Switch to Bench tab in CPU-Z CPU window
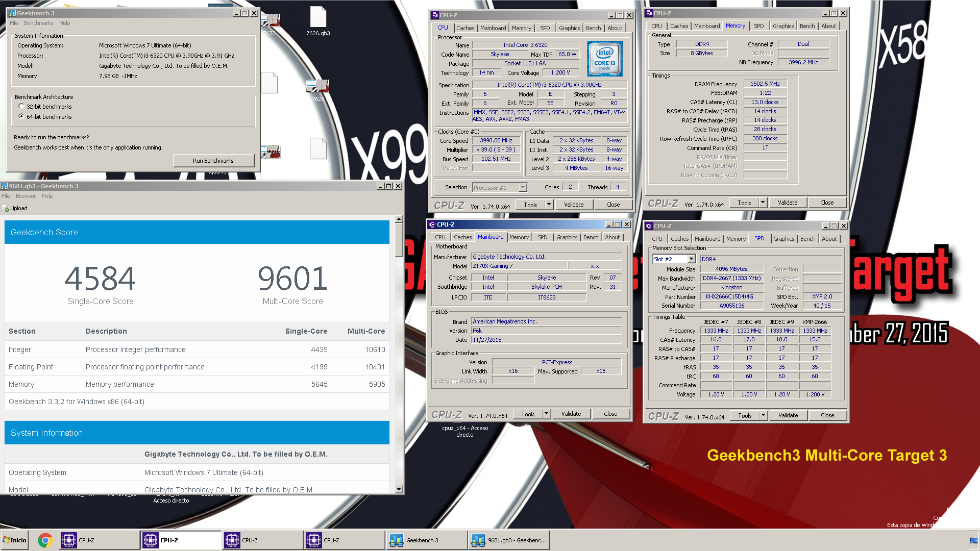 pos(593,28)
